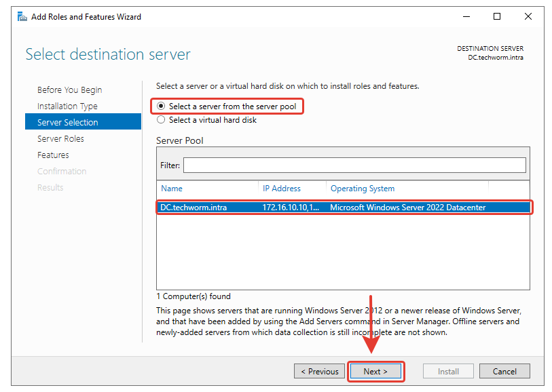Open the Installation Type step
This screenshot has height=392, width=552.
(x=67, y=106)
